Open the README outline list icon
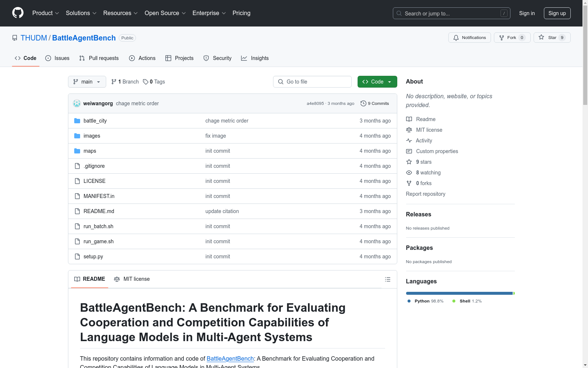Screen dimensions: 588x368 pyautogui.click(x=388, y=279)
